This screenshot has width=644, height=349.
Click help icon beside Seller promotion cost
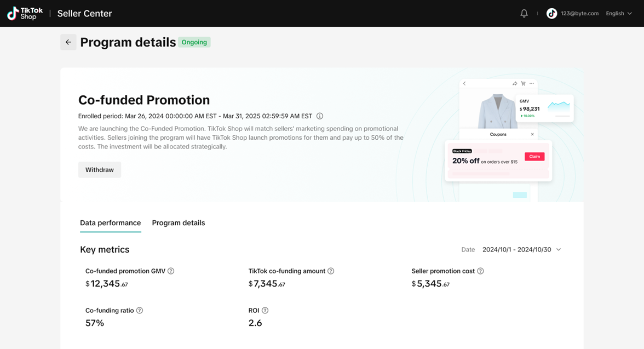click(x=480, y=271)
